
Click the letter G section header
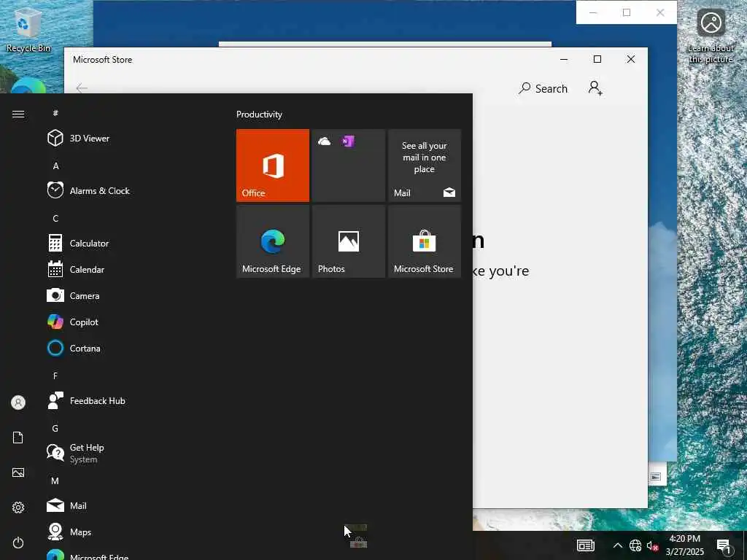click(x=55, y=428)
